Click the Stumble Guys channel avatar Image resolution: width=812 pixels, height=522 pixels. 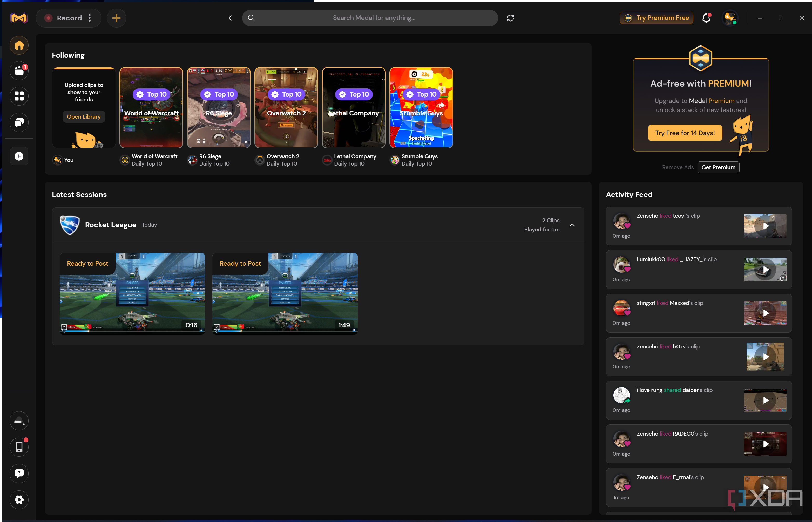pyautogui.click(x=395, y=160)
